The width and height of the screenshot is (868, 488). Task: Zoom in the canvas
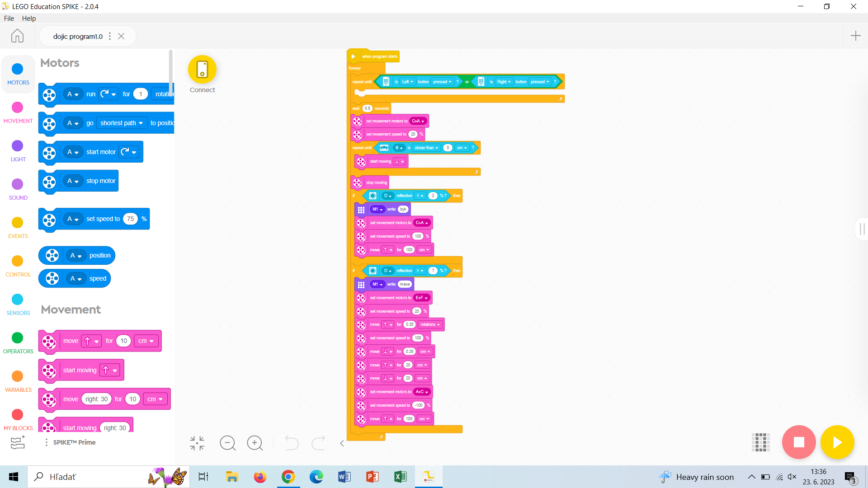pyautogui.click(x=255, y=443)
